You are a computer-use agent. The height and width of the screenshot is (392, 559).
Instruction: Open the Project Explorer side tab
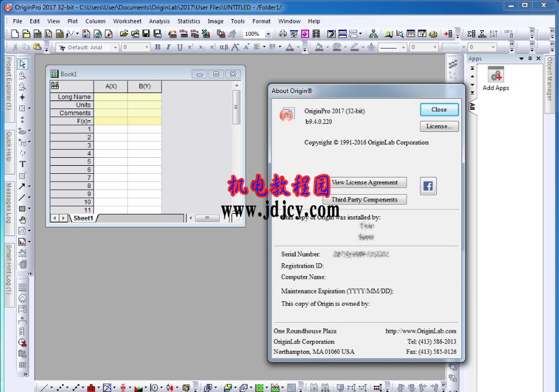(x=9, y=89)
